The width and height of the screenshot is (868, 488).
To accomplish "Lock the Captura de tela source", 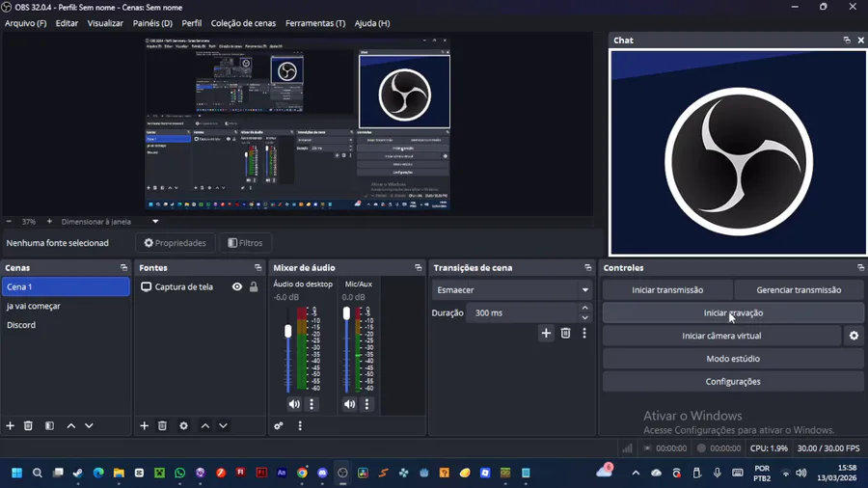I will pos(254,286).
